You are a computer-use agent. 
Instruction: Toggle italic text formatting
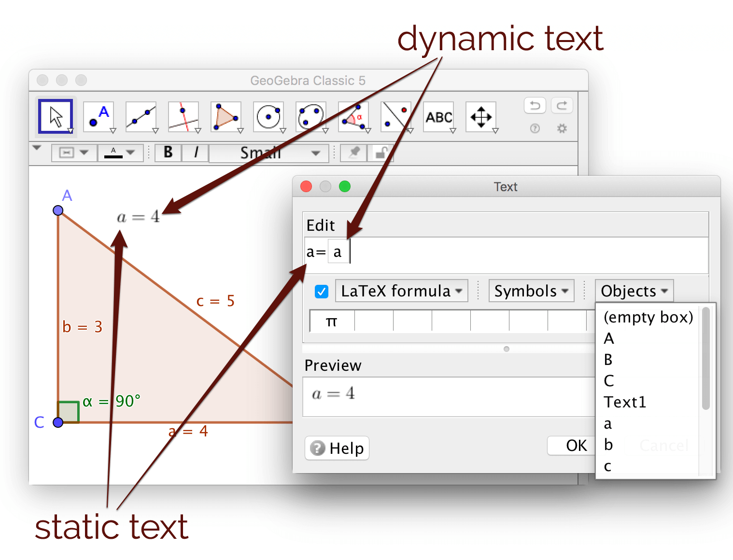pyautogui.click(x=195, y=153)
